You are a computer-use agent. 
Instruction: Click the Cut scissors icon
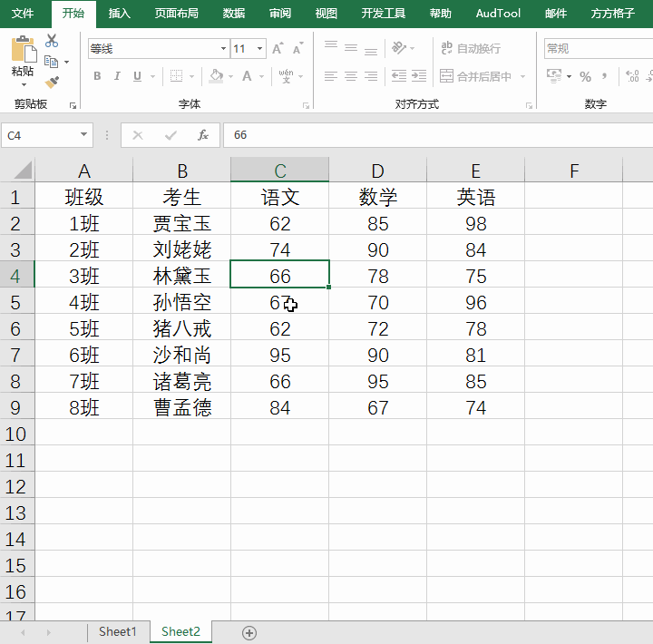click(x=52, y=41)
